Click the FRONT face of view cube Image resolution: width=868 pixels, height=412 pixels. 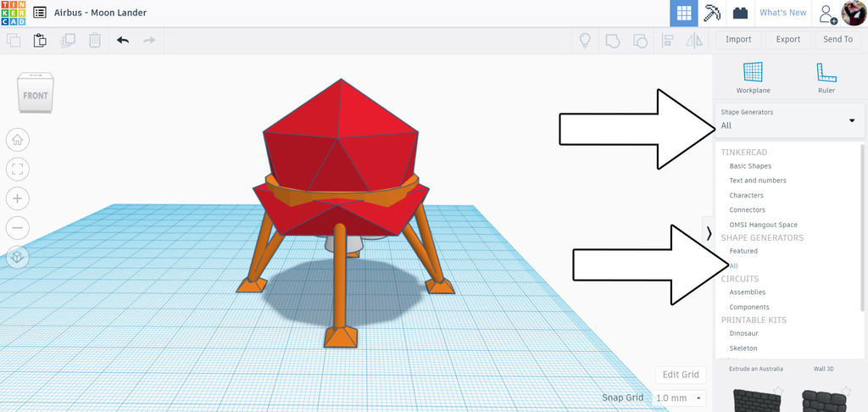click(36, 96)
